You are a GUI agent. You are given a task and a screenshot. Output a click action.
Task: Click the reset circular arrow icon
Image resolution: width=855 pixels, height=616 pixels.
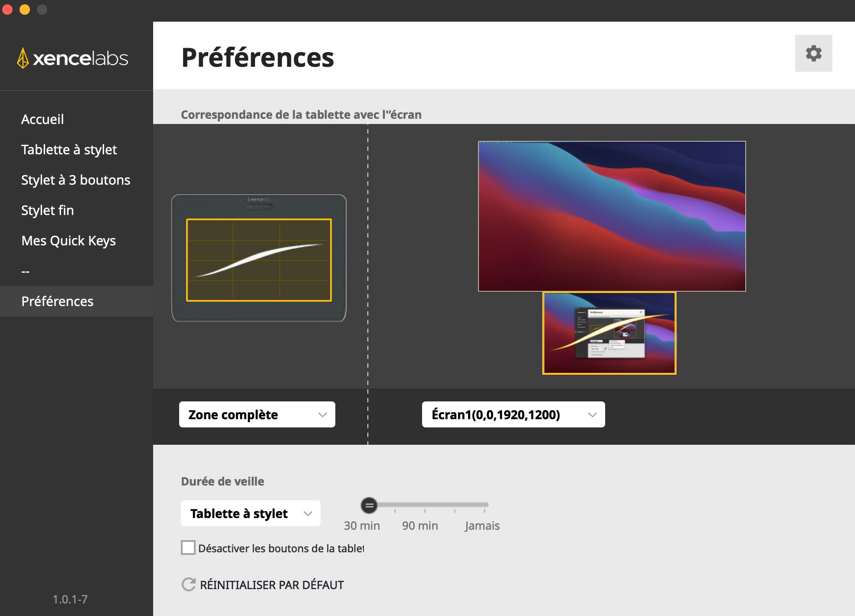[x=188, y=584]
